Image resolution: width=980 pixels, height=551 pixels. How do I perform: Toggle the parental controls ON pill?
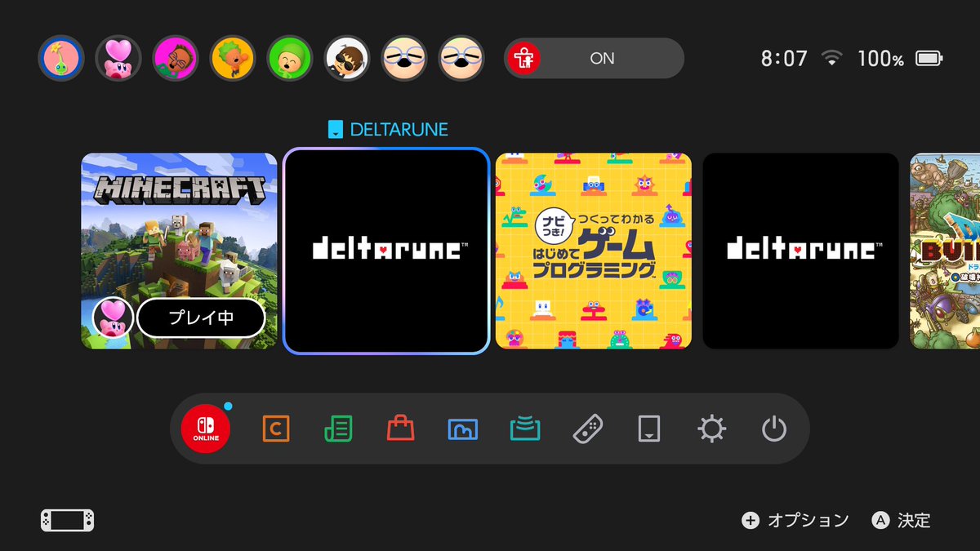(594, 58)
